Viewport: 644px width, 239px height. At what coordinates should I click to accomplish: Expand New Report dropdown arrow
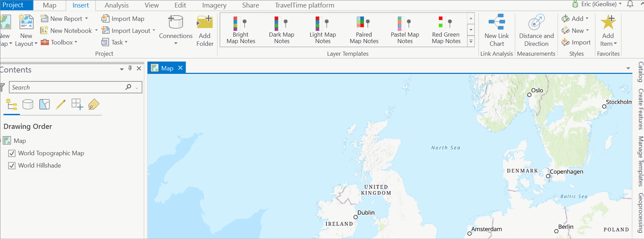click(87, 18)
